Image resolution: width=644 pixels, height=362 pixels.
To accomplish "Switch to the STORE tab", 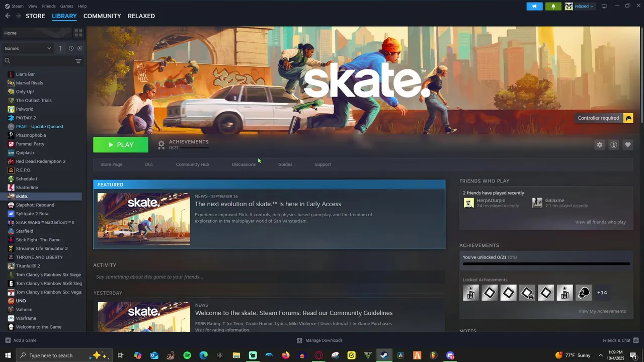I will tap(35, 16).
